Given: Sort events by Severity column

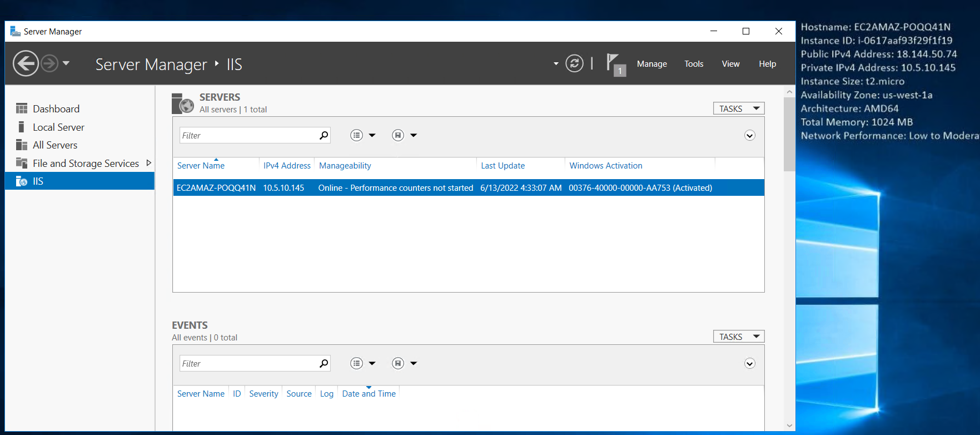Looking at the screenshot, I should point(263,394).
